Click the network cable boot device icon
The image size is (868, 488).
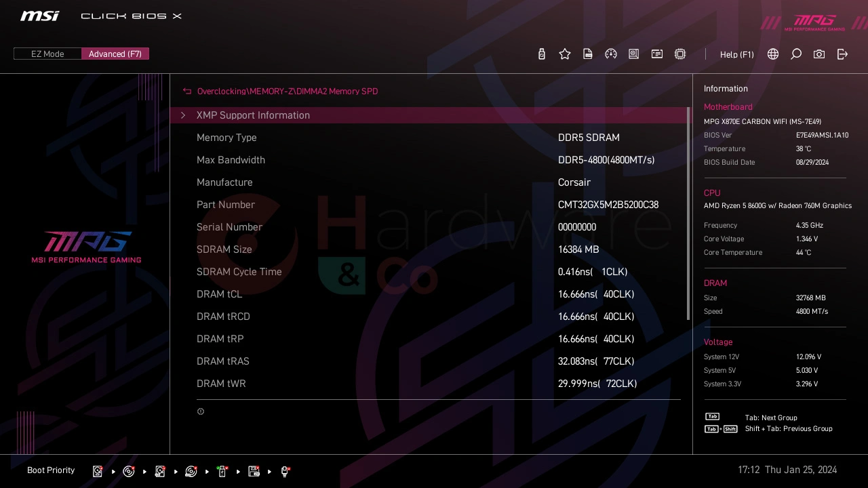click(x=285, y=471)
